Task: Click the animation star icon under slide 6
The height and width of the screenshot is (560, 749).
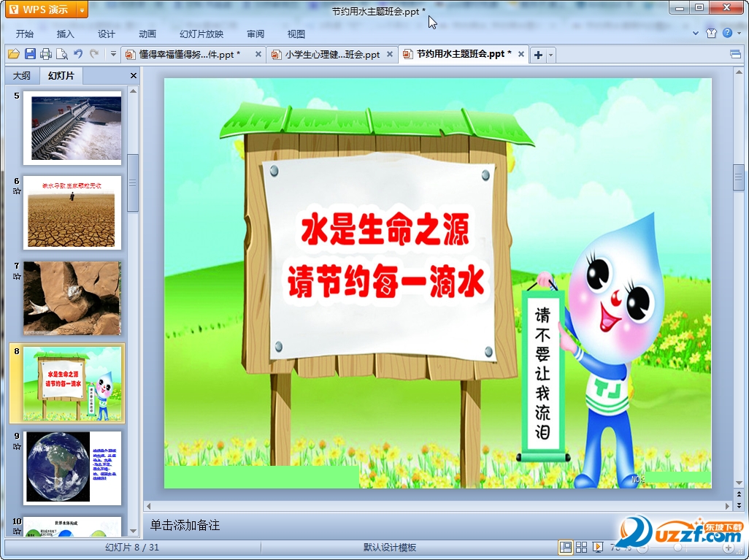Action: (x=18, y=191)
